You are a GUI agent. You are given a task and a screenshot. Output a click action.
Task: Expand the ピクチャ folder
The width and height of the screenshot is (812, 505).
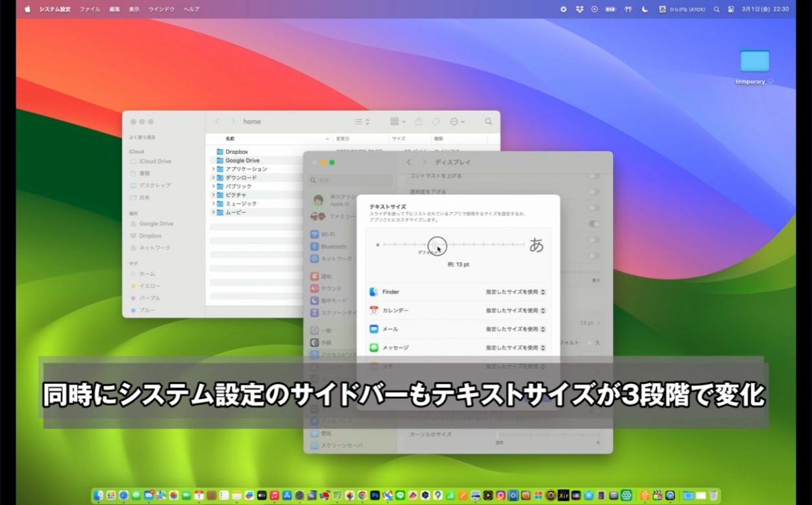tap(214, 195)
